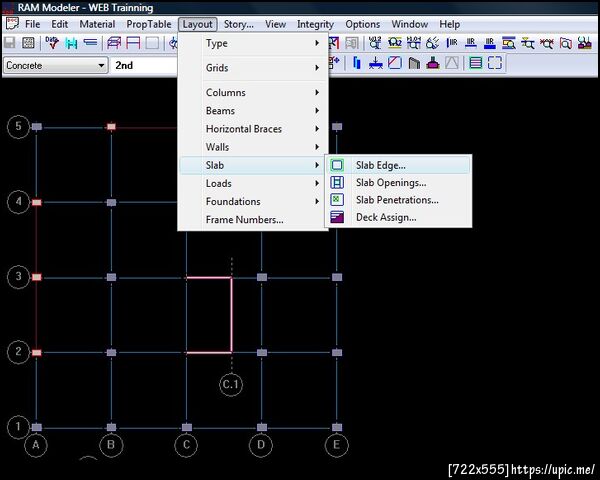The image size is (600, 480).
Task: Choose Frame Numbers... from Layout menu
Action: [x=253, y=220]
